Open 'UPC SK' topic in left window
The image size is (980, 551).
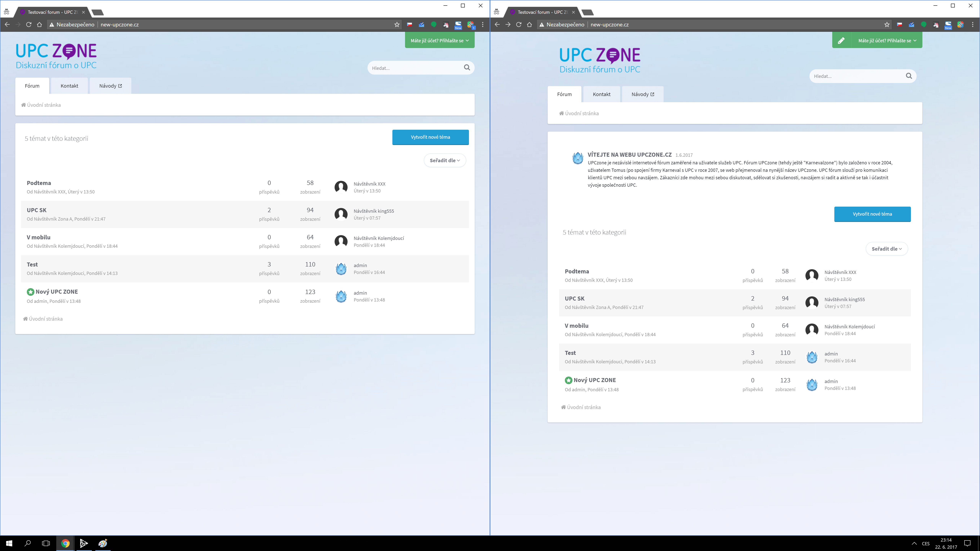pyautogui.click(x=37, y=210)
